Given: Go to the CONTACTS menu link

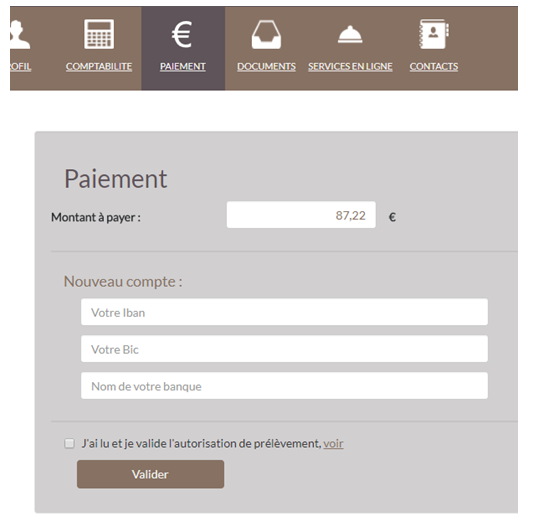Looking at the screenshot, I should (434, 66).
